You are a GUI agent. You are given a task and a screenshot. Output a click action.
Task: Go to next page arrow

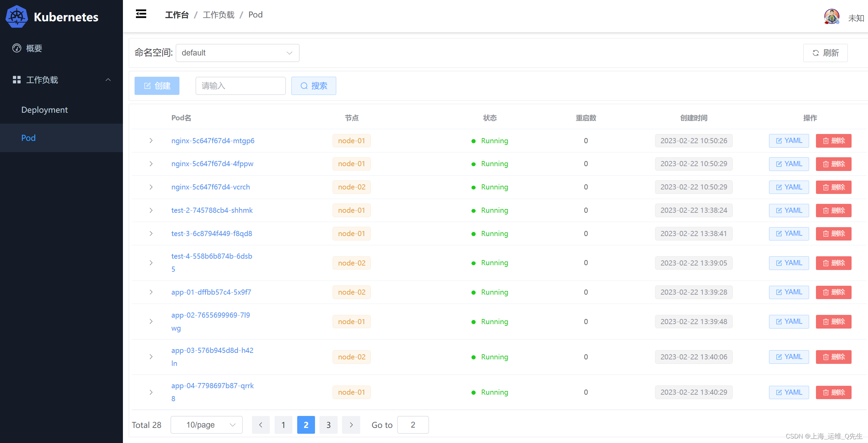click(x=351, y=425)
